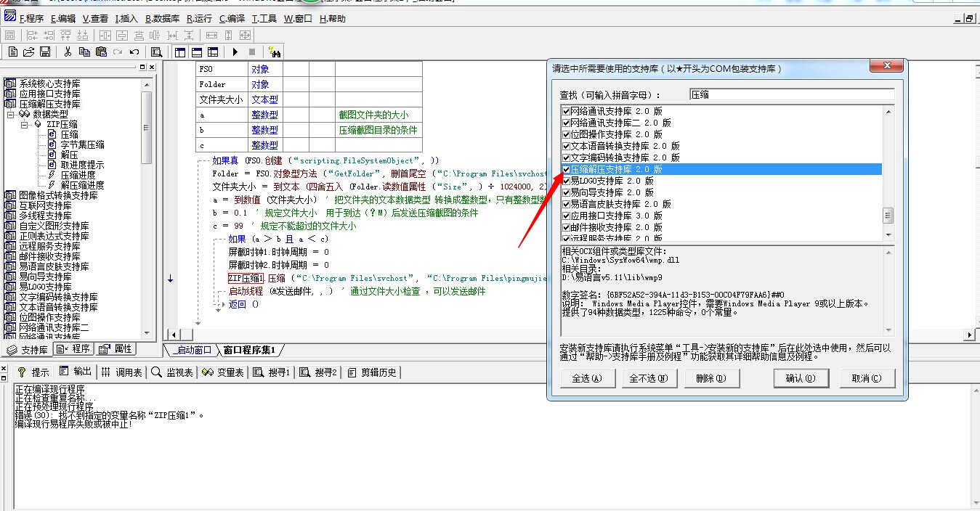Open the T.工具 menu

coord(264,19)
